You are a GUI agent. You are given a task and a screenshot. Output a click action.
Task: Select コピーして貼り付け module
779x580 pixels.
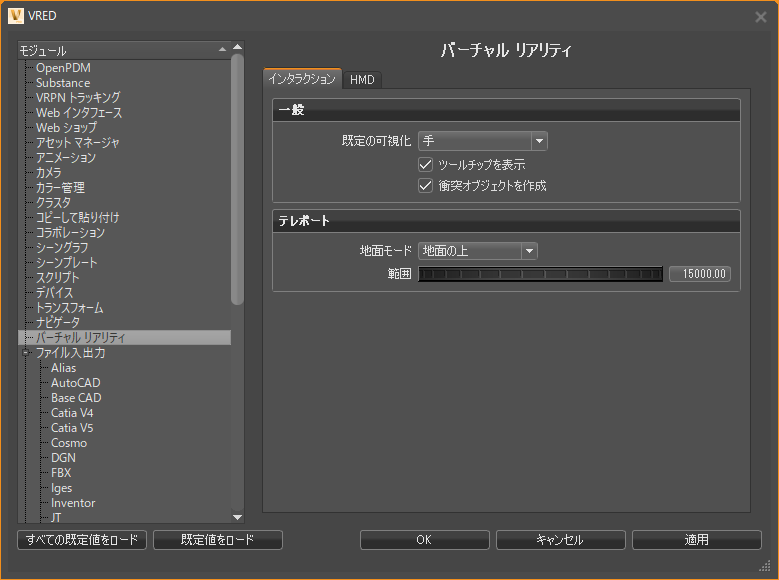[x=78, y=218]
